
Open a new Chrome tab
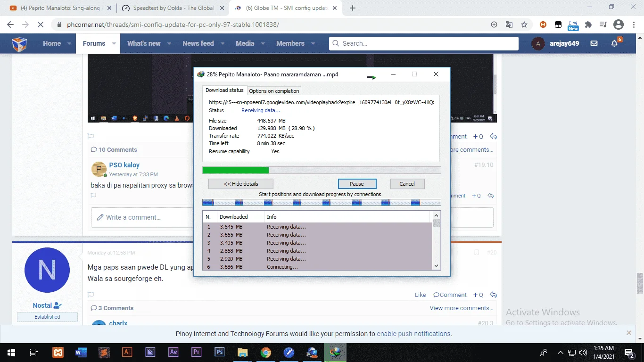pos(353,8)
